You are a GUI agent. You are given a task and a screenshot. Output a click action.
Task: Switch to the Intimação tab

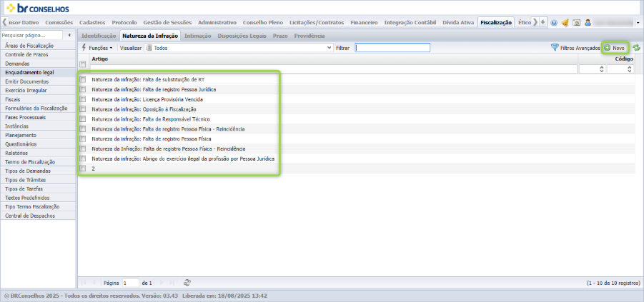pyautogui.click(x=197, y=36)
